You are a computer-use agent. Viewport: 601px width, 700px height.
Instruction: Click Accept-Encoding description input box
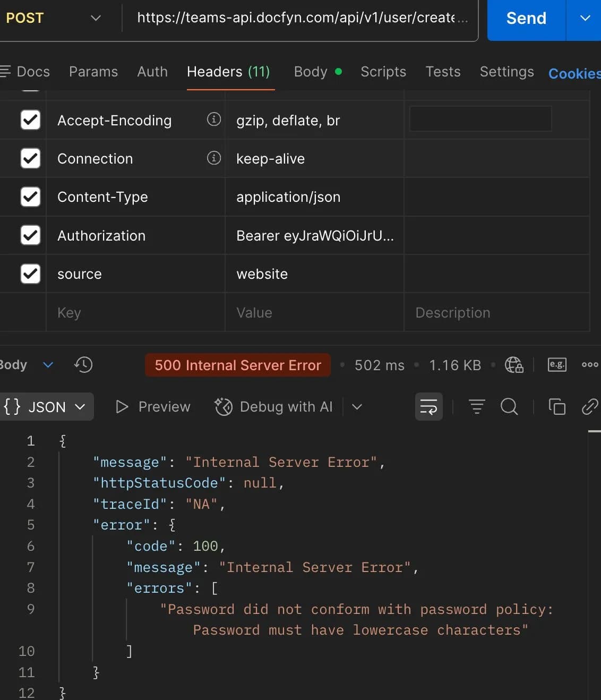480,118
